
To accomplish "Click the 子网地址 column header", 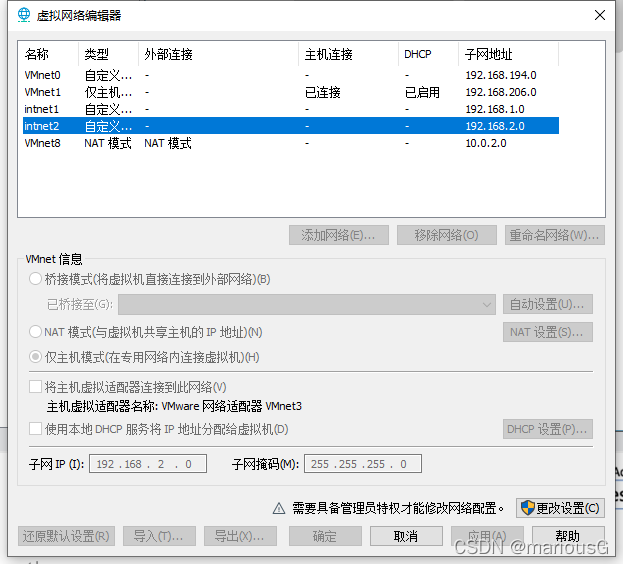I will click(x=509, y=54).
